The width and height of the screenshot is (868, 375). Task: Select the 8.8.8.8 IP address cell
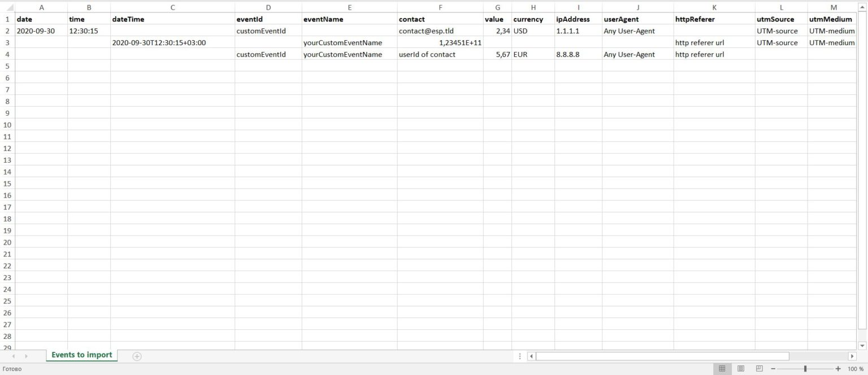(578, 54)
